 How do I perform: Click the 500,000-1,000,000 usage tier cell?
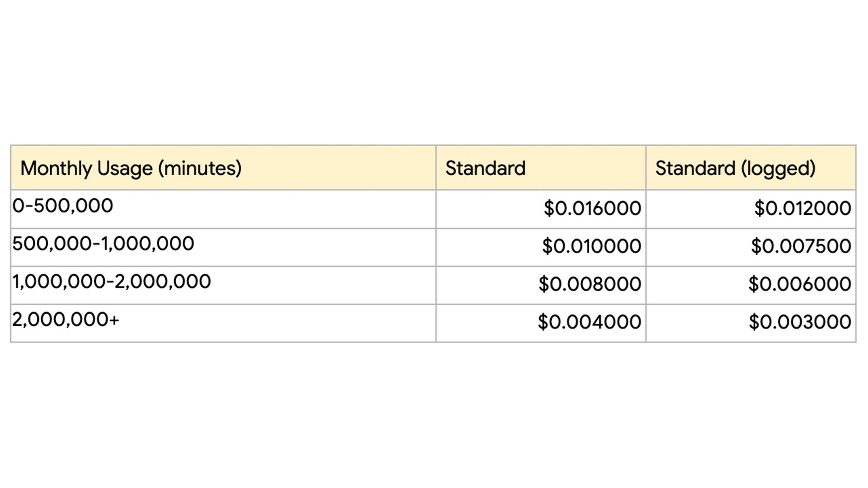(x=223, y=247)
